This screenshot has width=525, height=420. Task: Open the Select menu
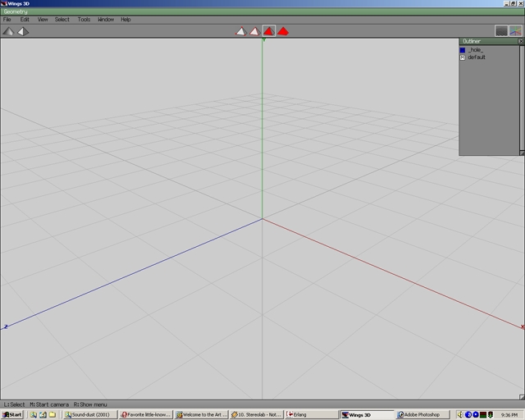tap(62, 20)
